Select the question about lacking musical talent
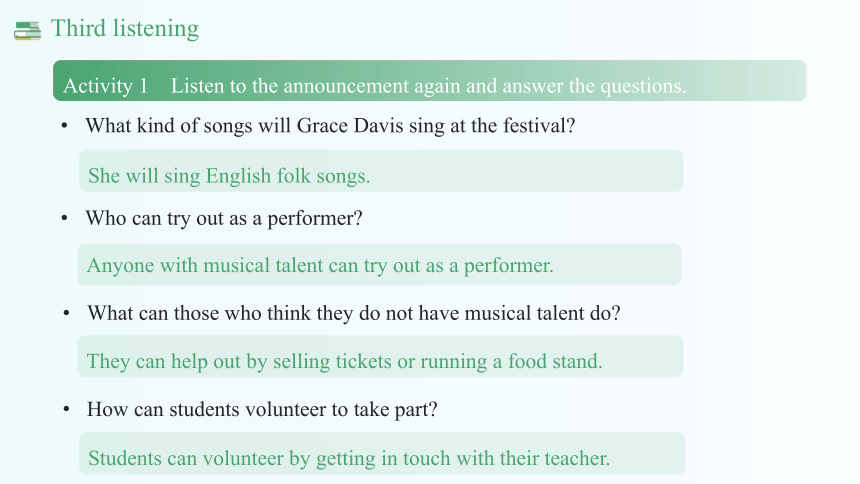The width and height of the screenshot is (860, 484). tap(354, 313)
